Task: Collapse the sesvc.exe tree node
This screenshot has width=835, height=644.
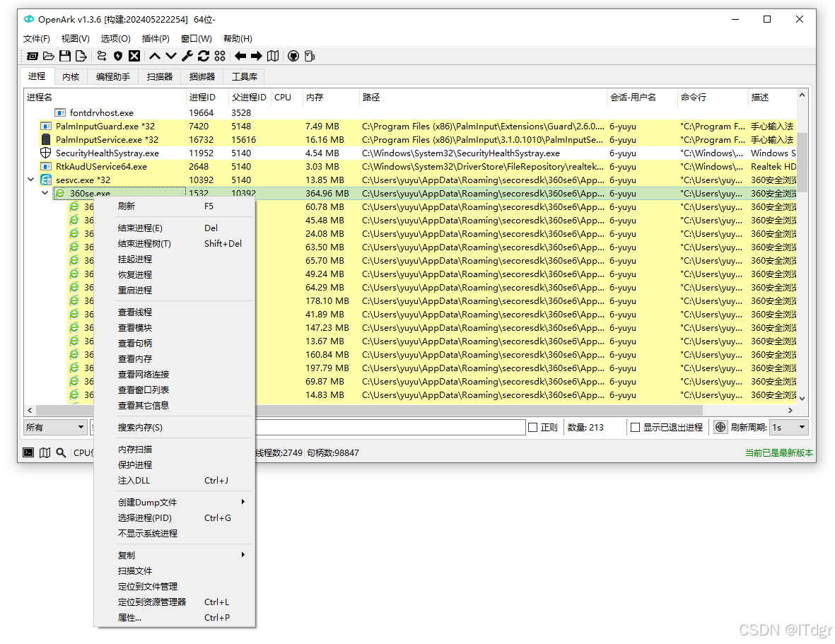Action: coord(31,180)
